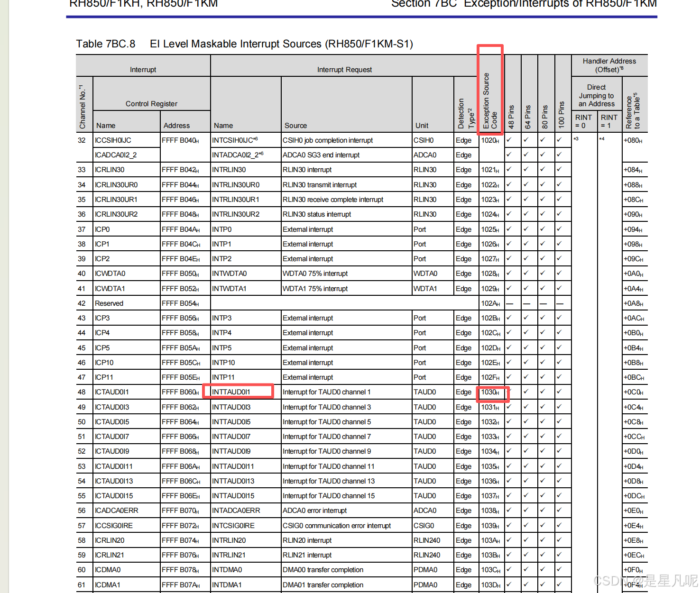Select the 'RINT = 0' header cell

pyautogui.click(x=583, y=121)
